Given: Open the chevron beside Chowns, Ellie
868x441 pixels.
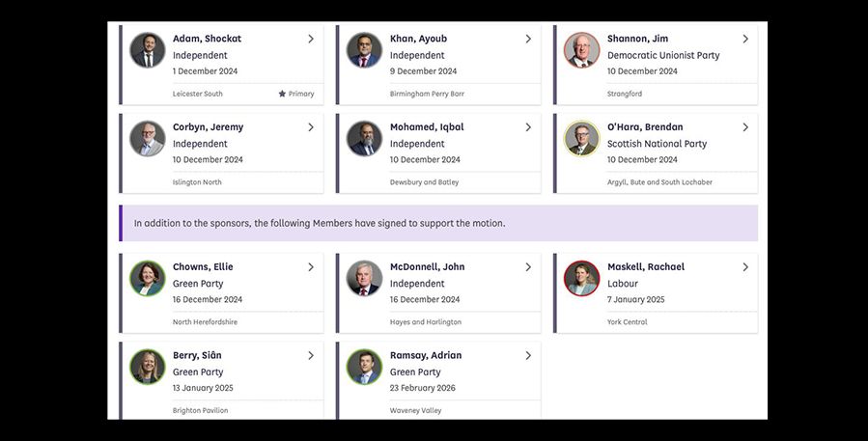Looking at the screenshot, I should point(311,267).
